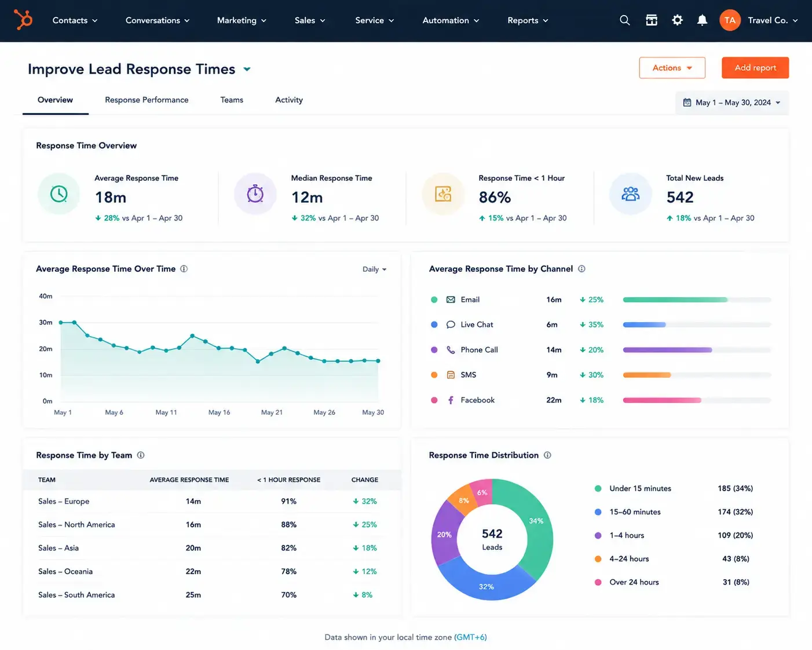This screenshot has height=650, width=812.
Task: Click the 18m average response value
Action: tap(111, 198)
